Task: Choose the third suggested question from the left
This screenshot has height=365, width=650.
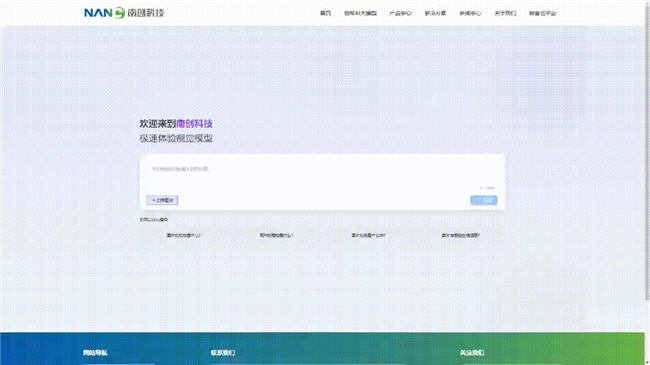Action: [x=369, y=235]
